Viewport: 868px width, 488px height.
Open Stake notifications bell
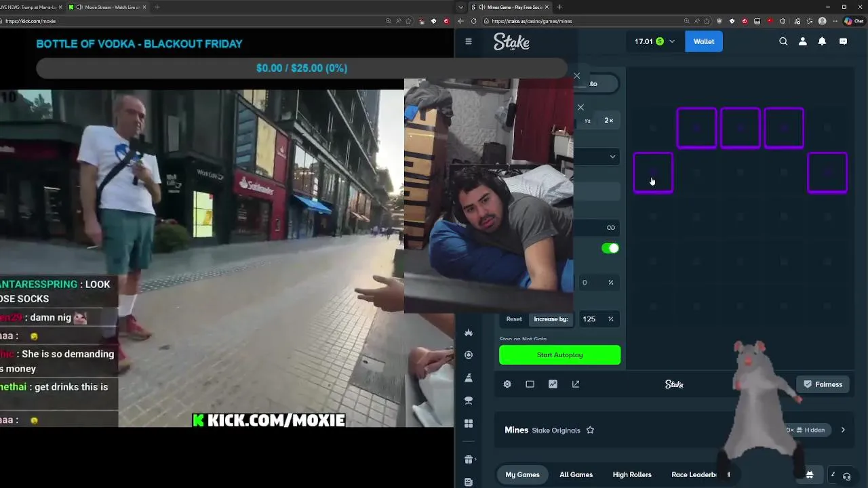click(822, 41)
